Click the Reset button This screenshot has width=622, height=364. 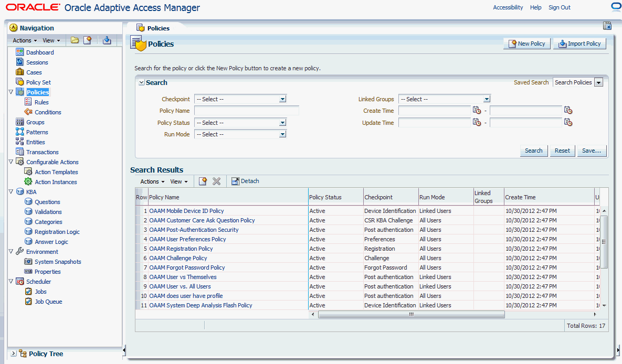point(562,151)
